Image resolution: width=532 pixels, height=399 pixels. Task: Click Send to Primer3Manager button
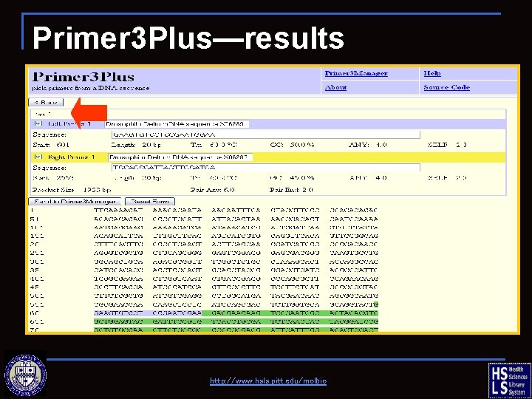[75, 202]
